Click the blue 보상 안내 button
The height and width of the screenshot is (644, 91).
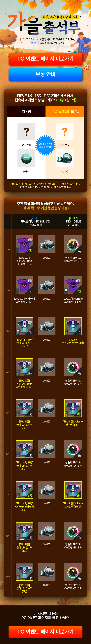pyautogui.click(x=45, y=74)
